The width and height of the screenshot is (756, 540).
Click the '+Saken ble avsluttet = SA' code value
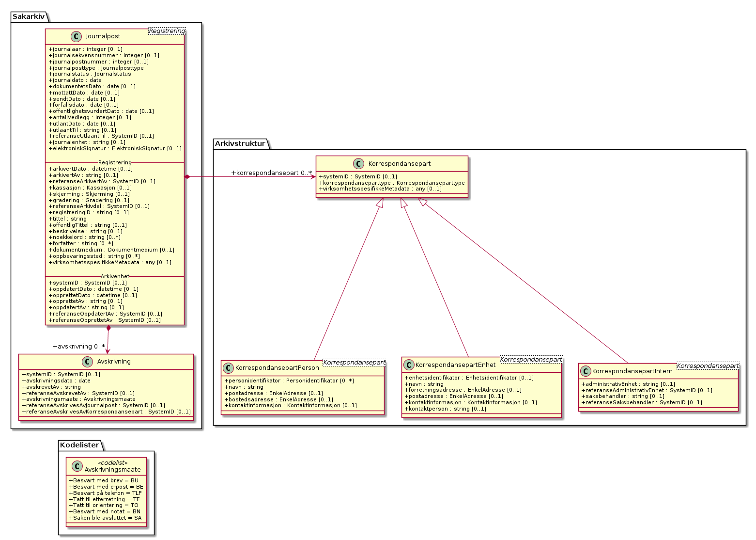106,518
